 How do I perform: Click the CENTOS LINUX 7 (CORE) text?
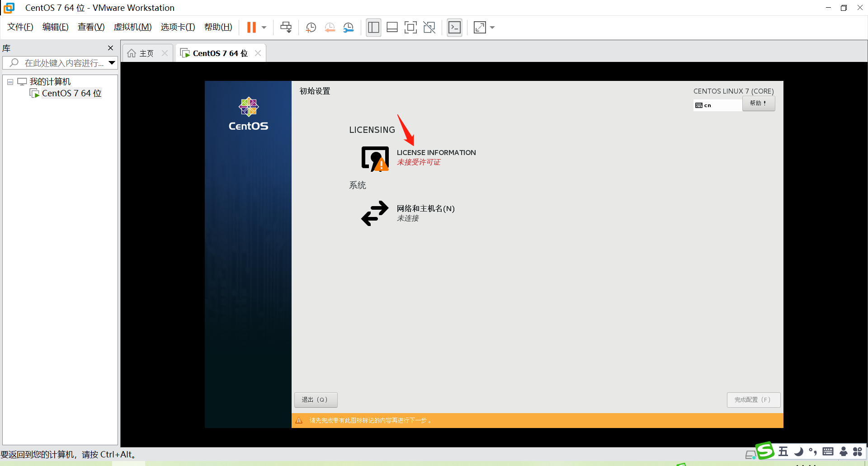tap(734, 91)
